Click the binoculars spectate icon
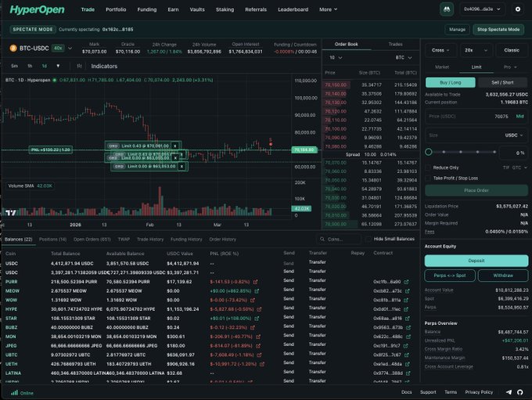The height and width of the screenshot is (400, 532). coord(447,9)
